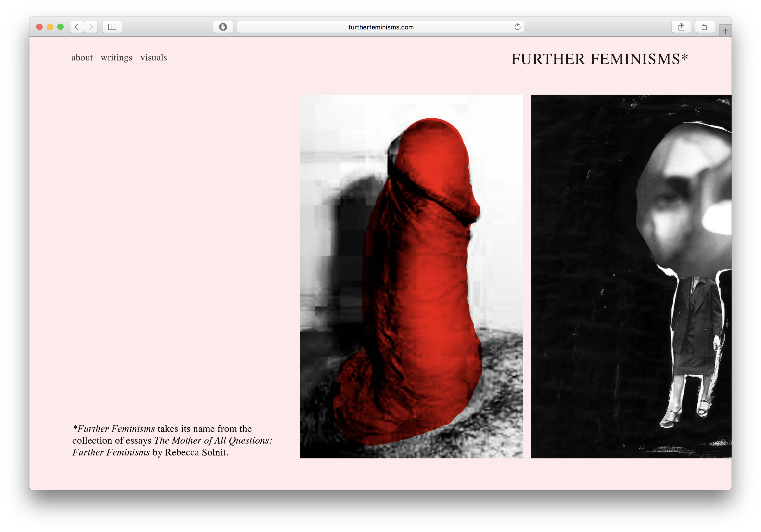
Task: Open the red sculpture artwork image
Action: pos(411,277)
